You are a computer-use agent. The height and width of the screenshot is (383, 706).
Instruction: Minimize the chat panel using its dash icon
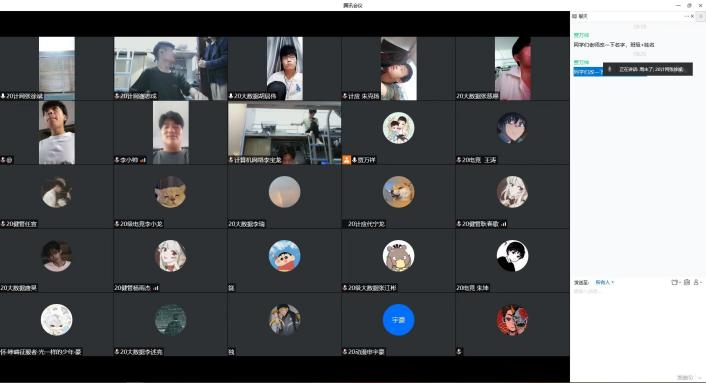[686, 16]
